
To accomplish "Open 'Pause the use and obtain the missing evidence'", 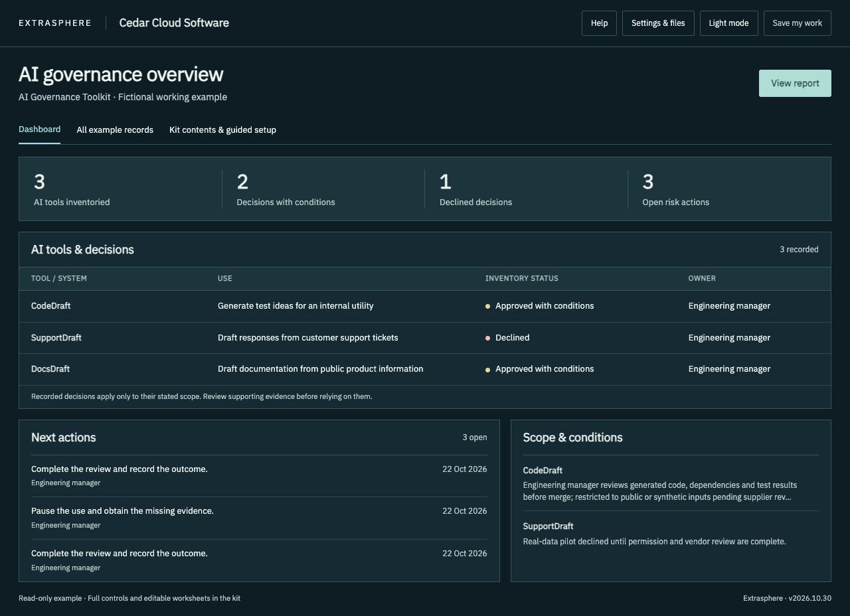I will coord(122,511).
